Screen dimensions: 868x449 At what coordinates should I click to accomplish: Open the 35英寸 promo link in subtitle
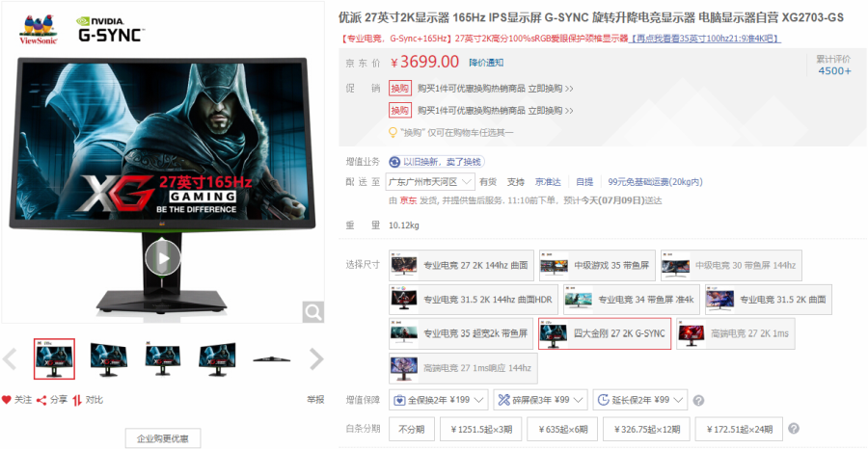(x=706, y=39)
